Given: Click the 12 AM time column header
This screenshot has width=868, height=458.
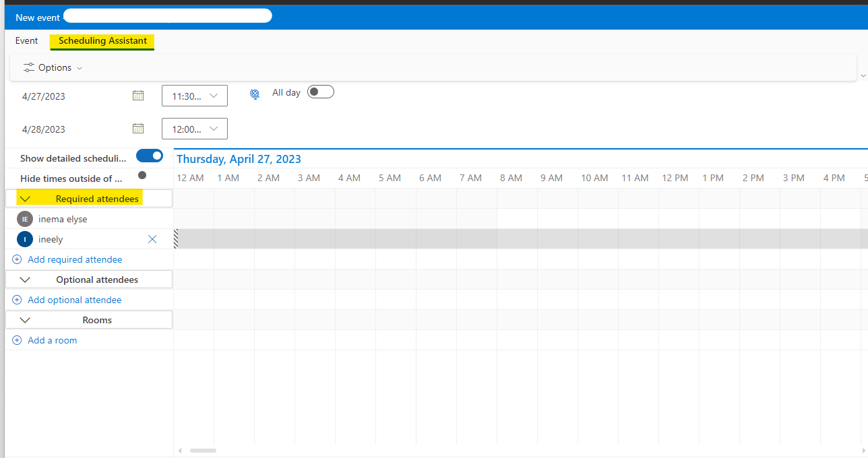Looking at the screenshot, I should click(190, 178).
